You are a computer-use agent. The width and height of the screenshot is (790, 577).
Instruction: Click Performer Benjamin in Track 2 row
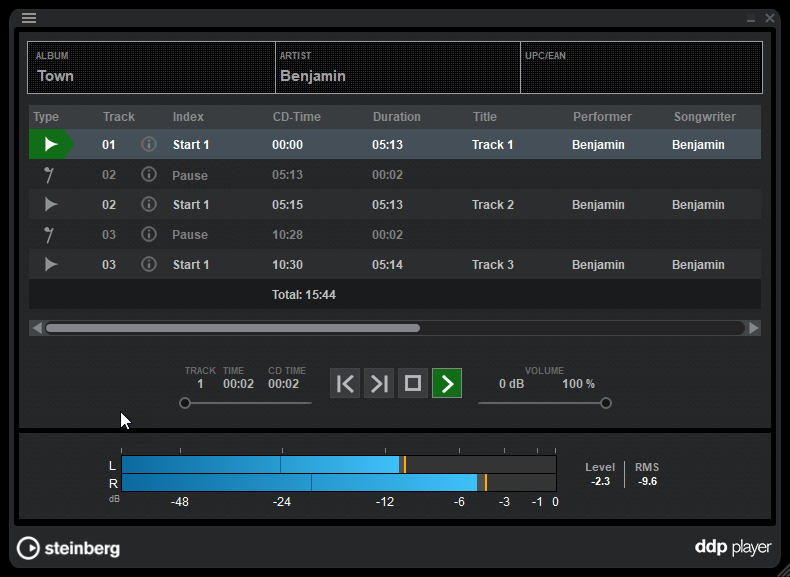click(x=598, y=205)
